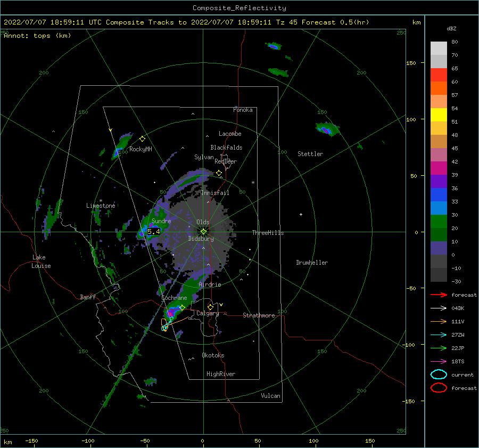Click the Lake Louise label

pyautogui.click(x=41, y=262)
